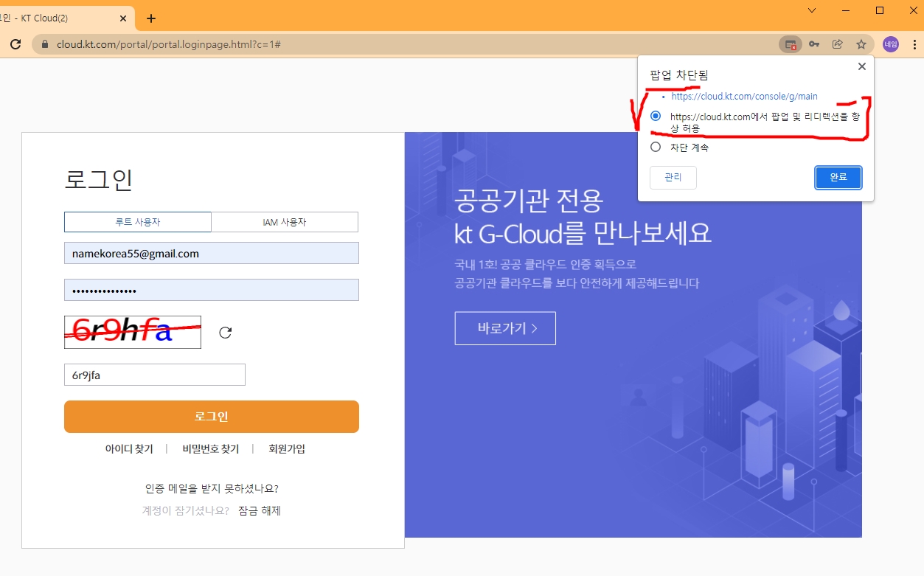Click the 잠금 해제 link
This screenshot has width=924, height=576.
pyautogui.click(x=260, y=510)
